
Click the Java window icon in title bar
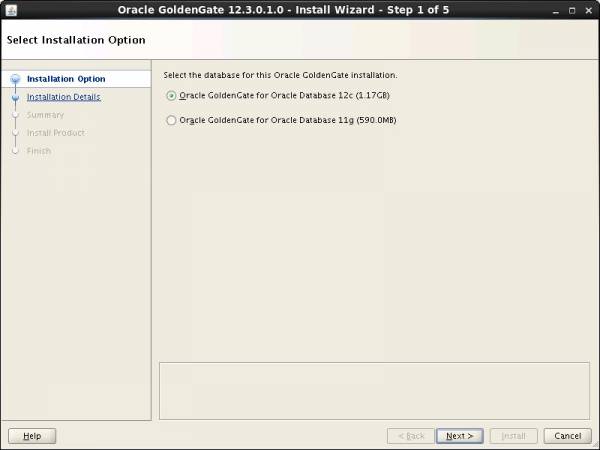pyautogui.click(x=11, y=10)
